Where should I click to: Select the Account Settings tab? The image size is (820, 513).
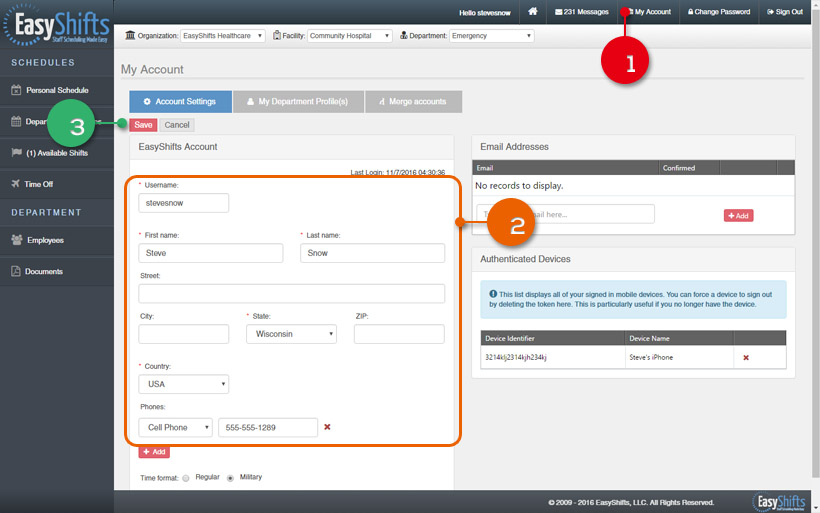pos(180,101)
